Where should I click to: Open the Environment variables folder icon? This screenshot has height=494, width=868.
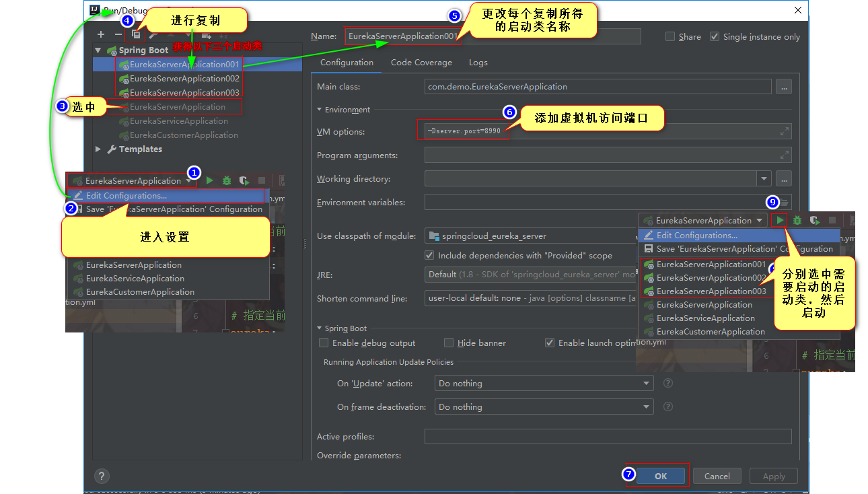click(784, 203)
